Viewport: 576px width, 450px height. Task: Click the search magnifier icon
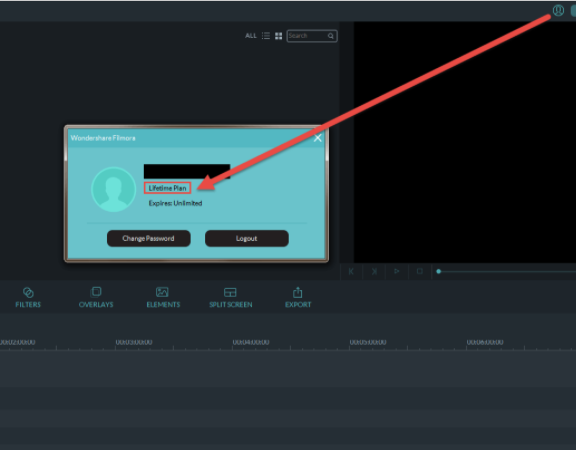click(331, 36)
